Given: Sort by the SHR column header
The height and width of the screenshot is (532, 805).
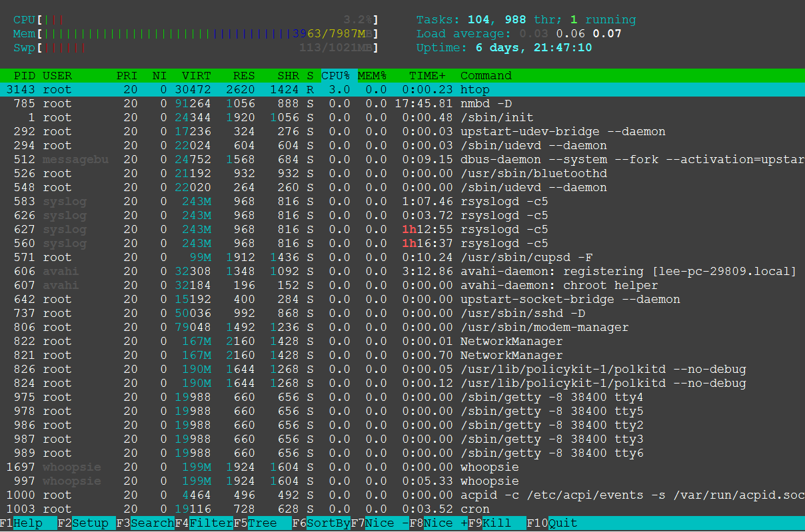Looking at the screenshot, I should pos(289,76).
